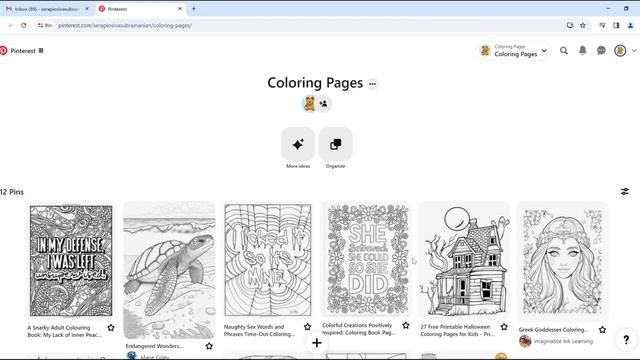
Task: Select the Pinterest browser tab
Action: pyautogui.click(x=139, y=9)
